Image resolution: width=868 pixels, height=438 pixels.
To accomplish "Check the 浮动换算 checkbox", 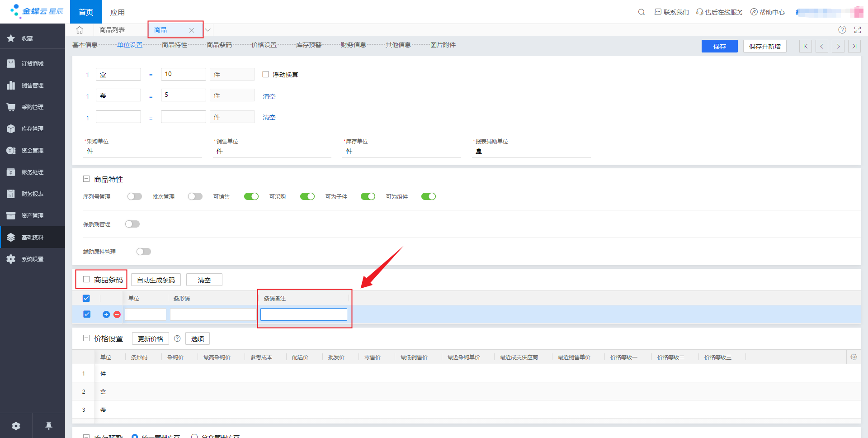I will click(266, 74).
